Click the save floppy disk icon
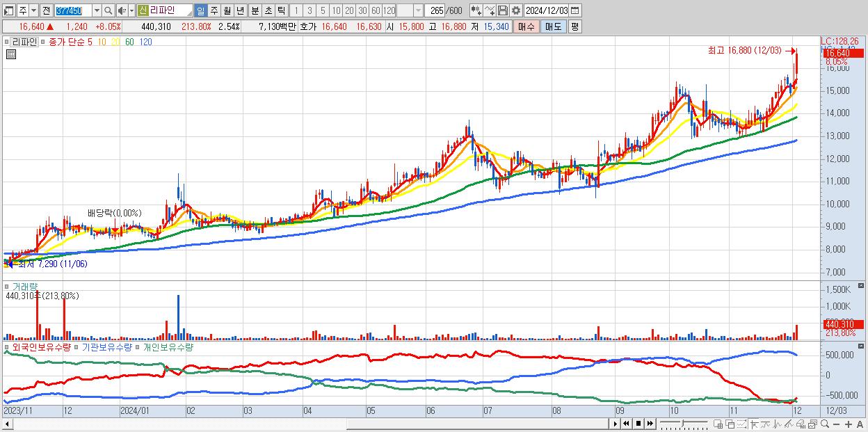Image resolution: width=868 pixels, height=432 pixels. (x=503, y=10)
